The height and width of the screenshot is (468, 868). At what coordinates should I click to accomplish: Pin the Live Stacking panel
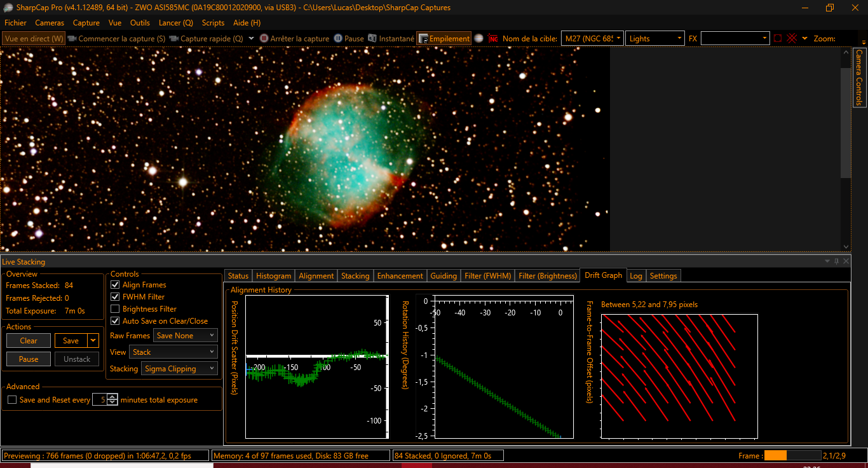point(837,261)
